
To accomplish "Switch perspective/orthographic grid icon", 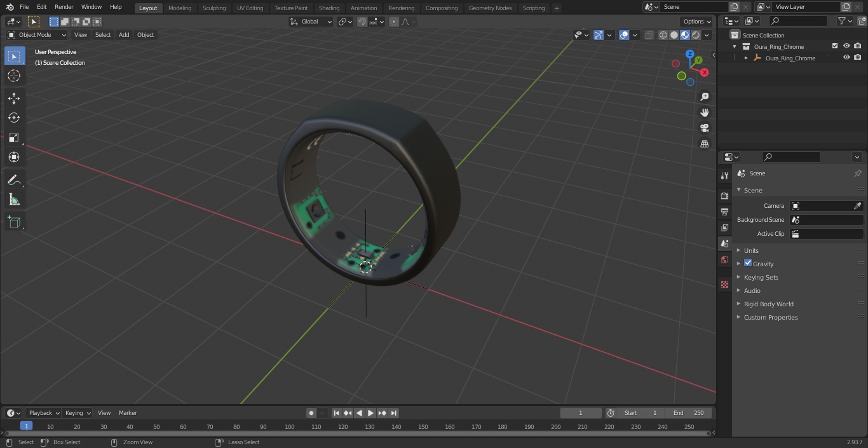I will [704, 144].
